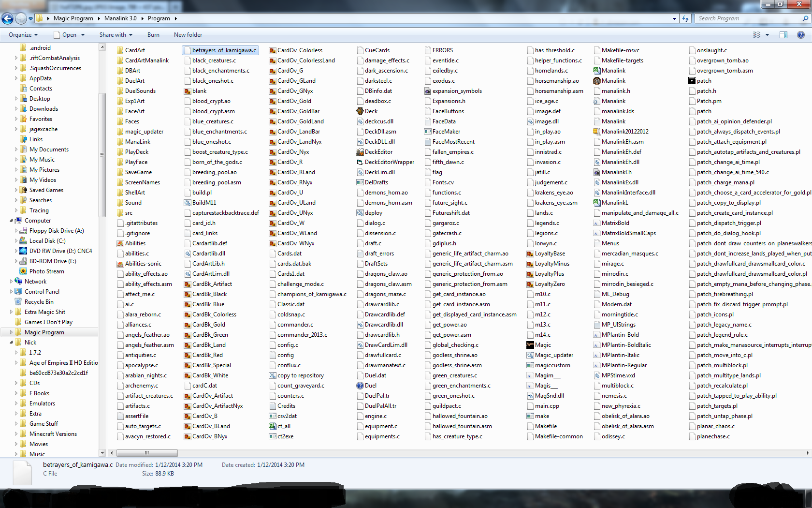
Task: Expand the Nick folder tree node
Action: [x=12, y=343]
